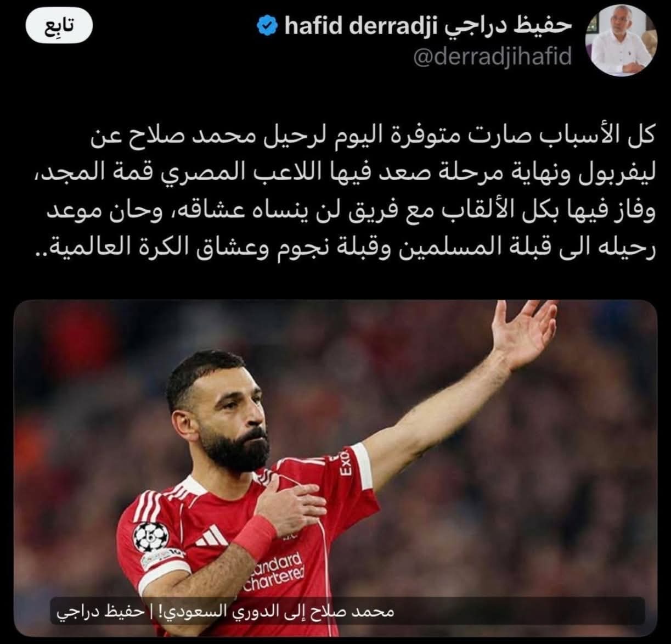Open the attached photo of the player
Screen dimensions: 671x644
(x=335, y=467)
